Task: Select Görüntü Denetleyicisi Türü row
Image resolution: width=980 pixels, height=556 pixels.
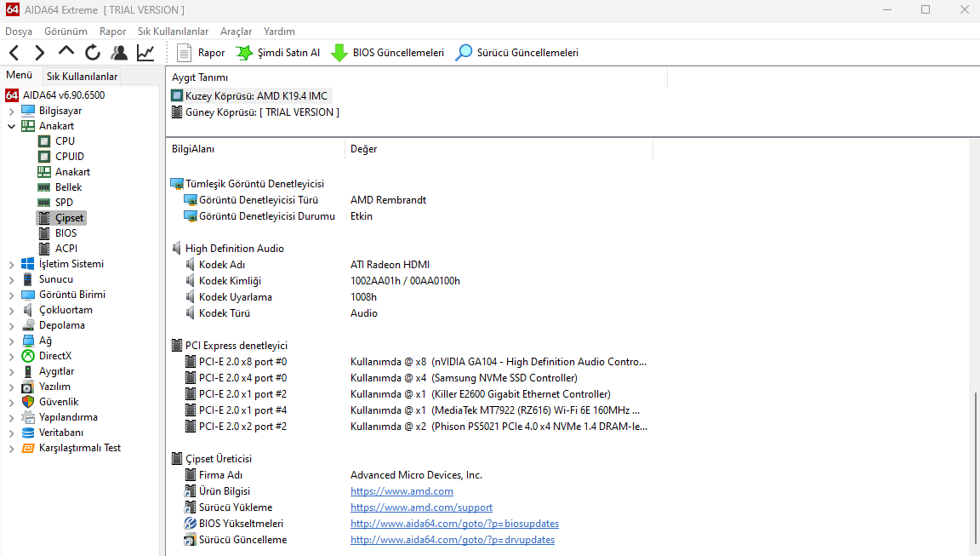Action: 305,200
